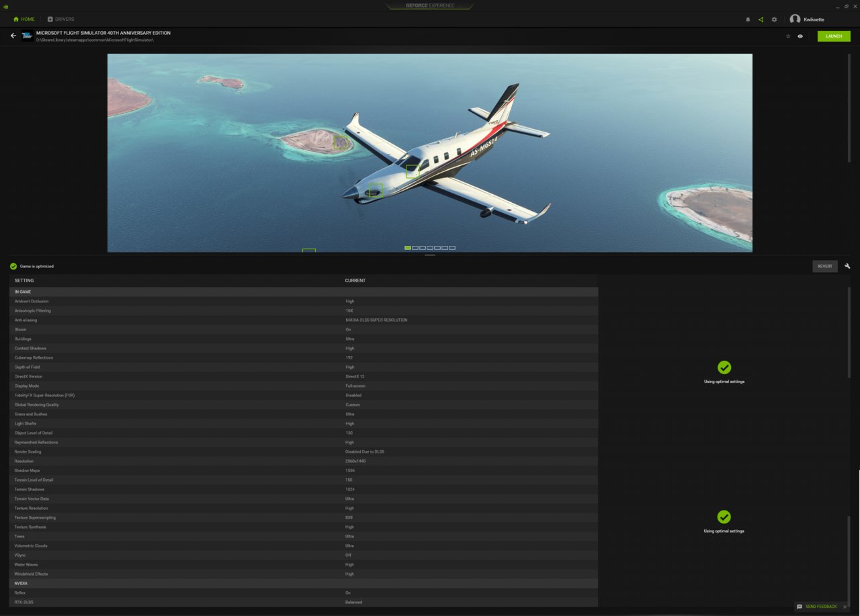This screenshot has width=860, height=616.
Task: Select the first active screenshot indicator
Action: coord(408,248)
